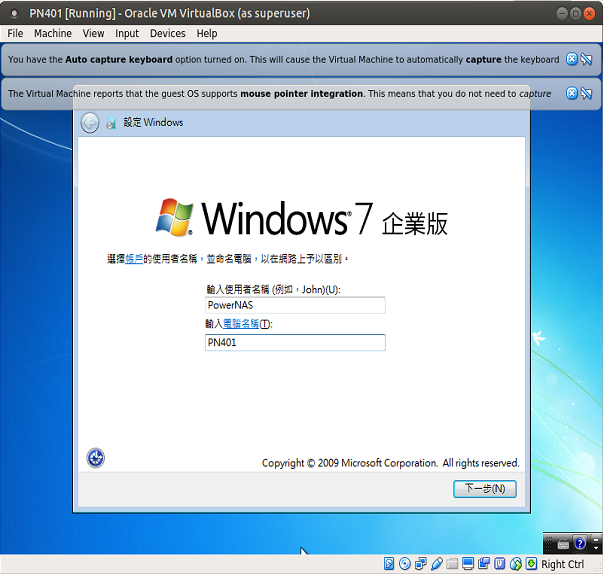Viewport: 603px width, 574px height.
Task: Open the Help menu
Action: click(x=207, y=33)
